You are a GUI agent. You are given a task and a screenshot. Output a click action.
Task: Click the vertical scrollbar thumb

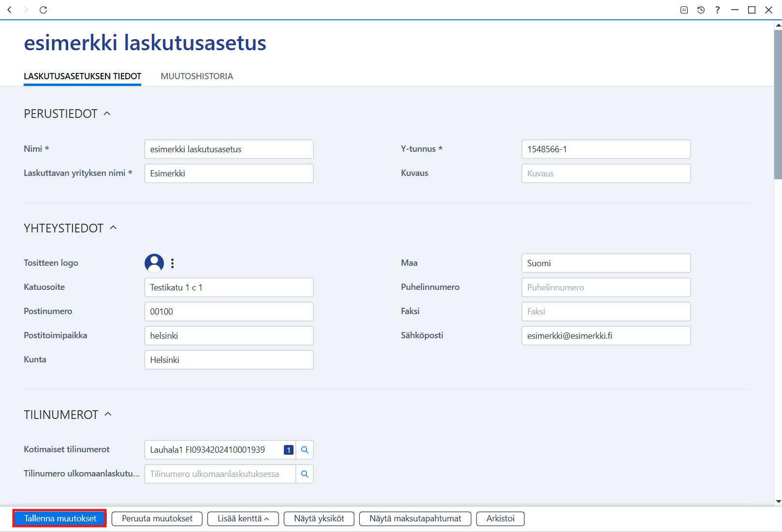tap(778, 104)
